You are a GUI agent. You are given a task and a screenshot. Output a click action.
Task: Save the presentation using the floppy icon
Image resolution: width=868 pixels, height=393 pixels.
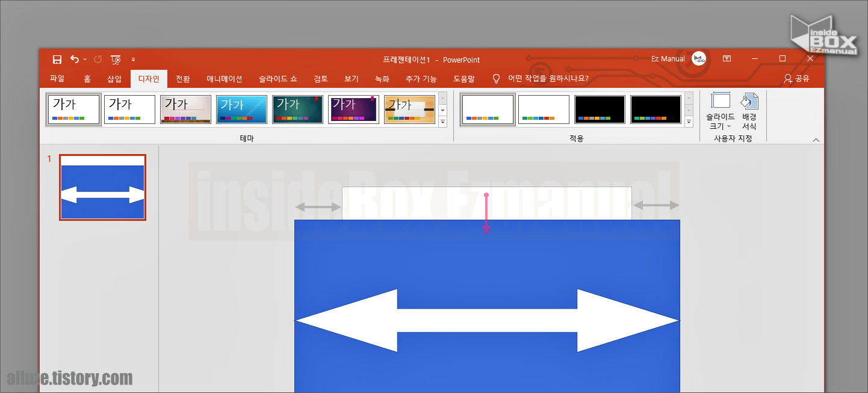(x=57, y=59)
